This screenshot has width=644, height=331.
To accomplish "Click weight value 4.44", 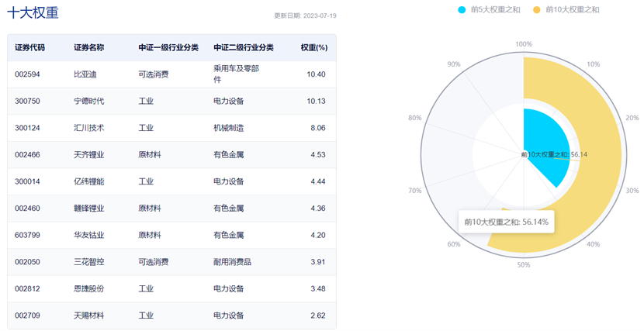I will tap(318, 181).
